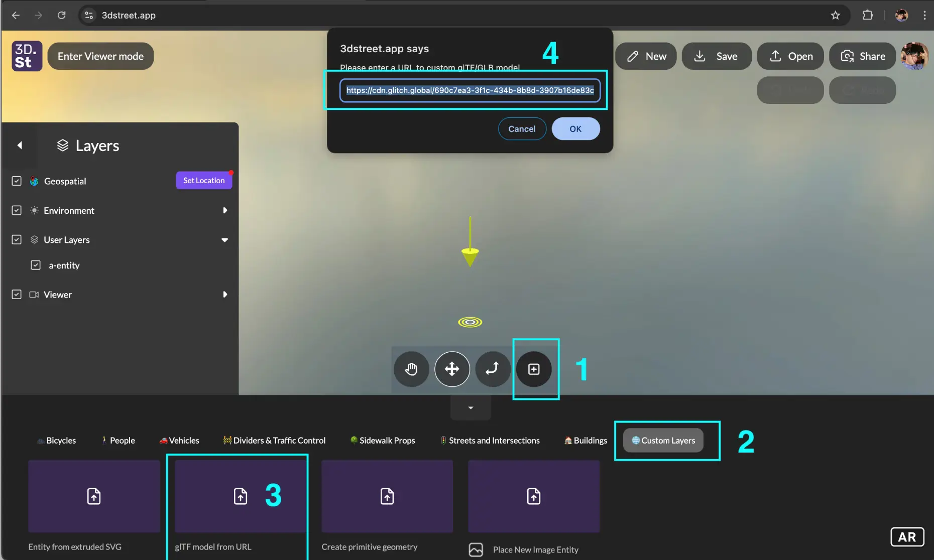Viewport: 934px width, 560px height.
Task: Click the AR mode button
Action: [907, 537]
